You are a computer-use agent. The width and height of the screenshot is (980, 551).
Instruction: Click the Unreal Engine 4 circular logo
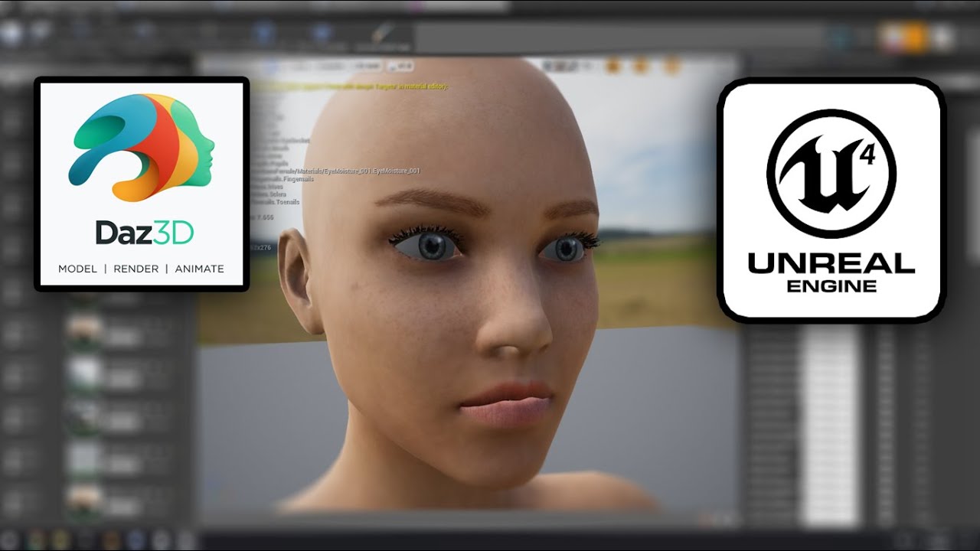(831, 174)
